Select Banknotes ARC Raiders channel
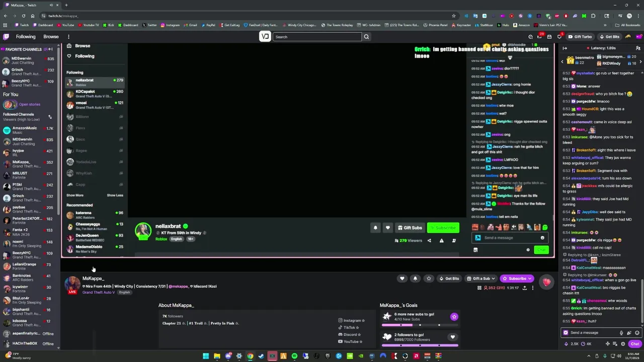The image size is (644, 362). 28,278
